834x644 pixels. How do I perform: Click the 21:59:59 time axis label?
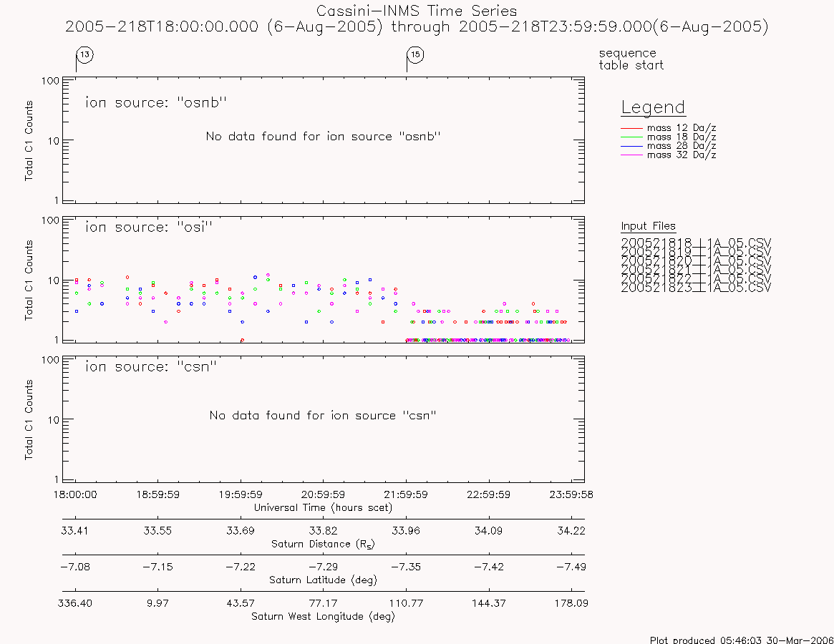click(406, 494)
